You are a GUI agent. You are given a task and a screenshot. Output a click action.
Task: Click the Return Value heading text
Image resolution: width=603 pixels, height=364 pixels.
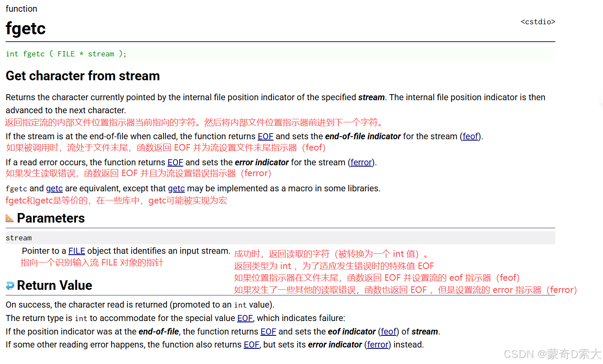coord(55,285)
